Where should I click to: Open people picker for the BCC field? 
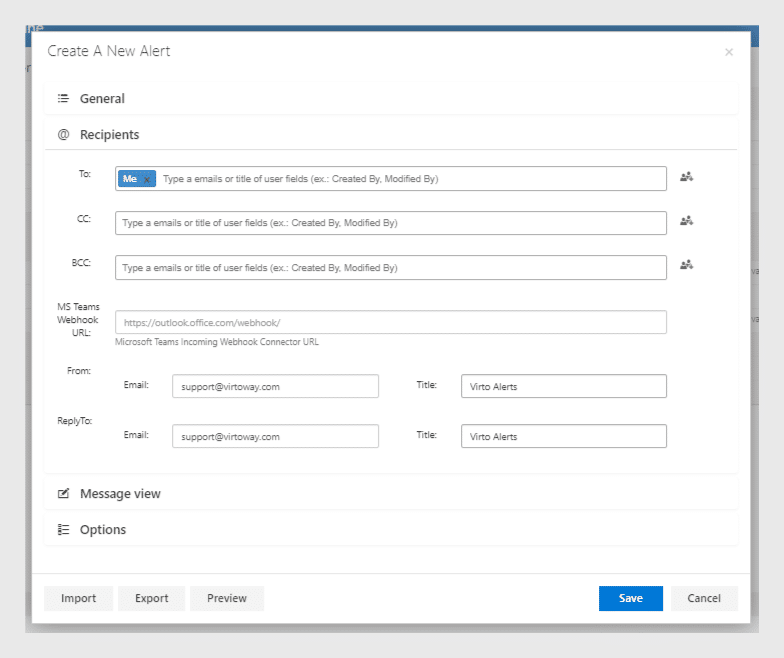pos(686,265)
